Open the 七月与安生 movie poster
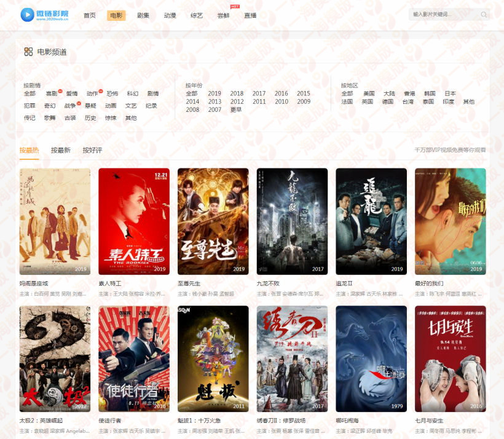This screenshot has height=439, width=504. coord(451,358)
